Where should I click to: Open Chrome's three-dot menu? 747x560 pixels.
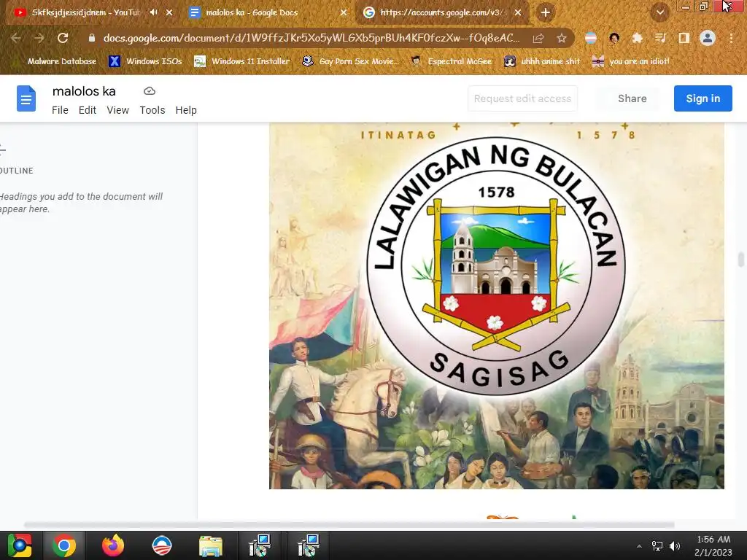click(x=731, y=38)
